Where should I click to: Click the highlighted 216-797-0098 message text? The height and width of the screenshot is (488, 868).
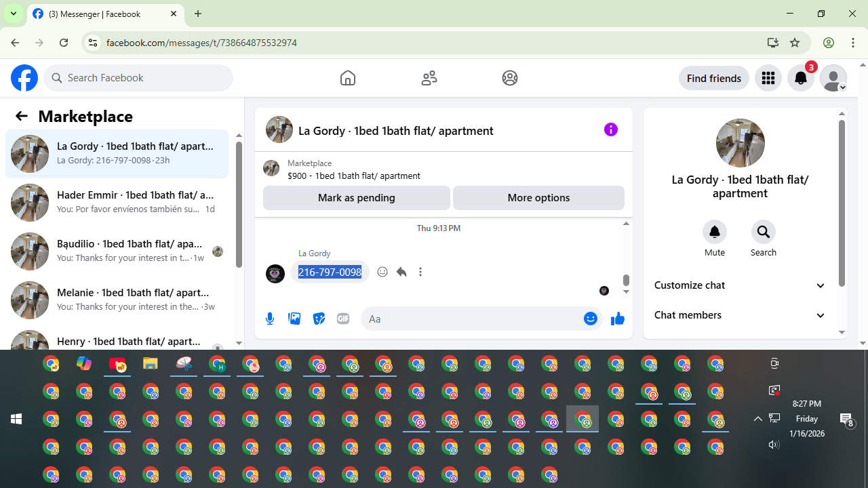pyautogui.click(x=330, y=272)
